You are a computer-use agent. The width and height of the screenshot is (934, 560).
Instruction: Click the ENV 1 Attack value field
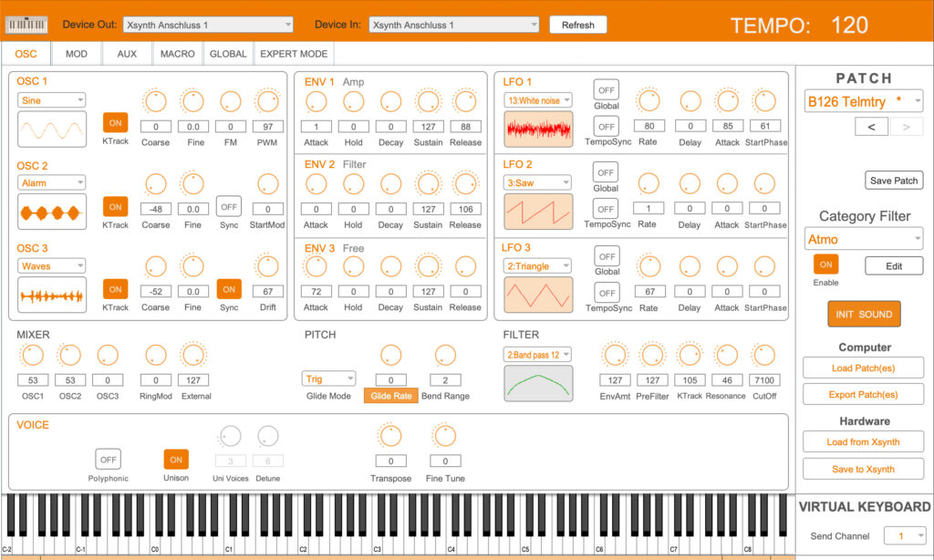tap(316, 127)
